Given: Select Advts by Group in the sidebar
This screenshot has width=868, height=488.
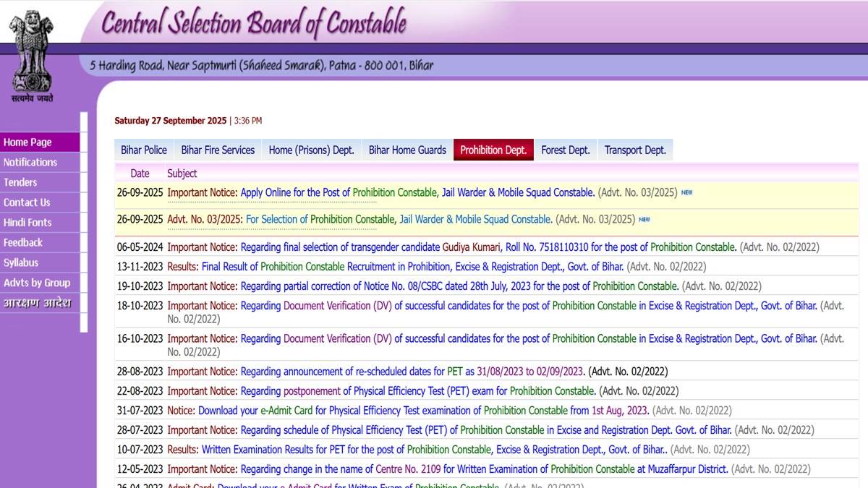Looking at the screenshot, I should click(x=40, y=283).
